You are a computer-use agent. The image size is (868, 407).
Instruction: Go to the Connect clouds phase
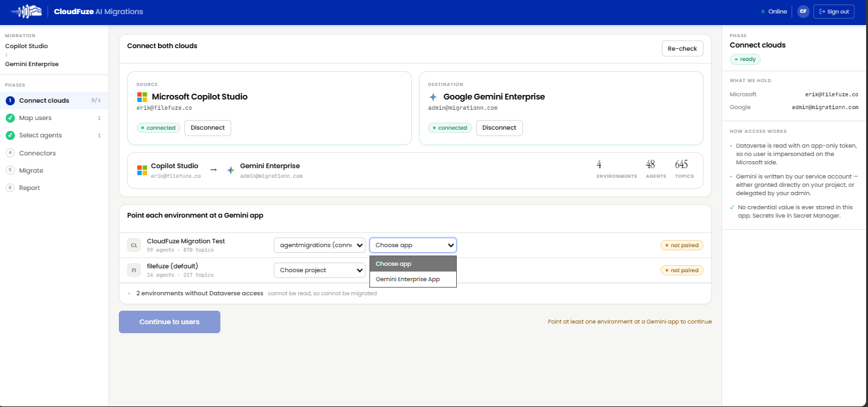pos(54,101)
